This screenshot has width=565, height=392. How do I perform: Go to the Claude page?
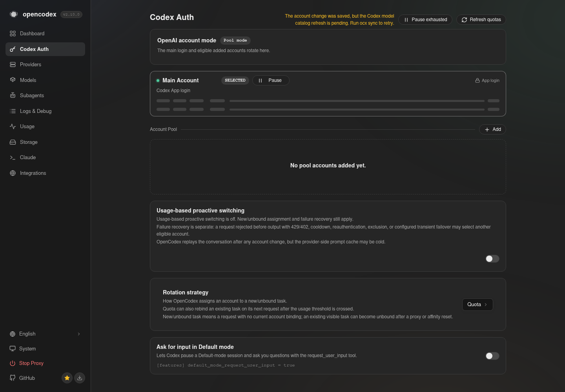click(45, 158)
